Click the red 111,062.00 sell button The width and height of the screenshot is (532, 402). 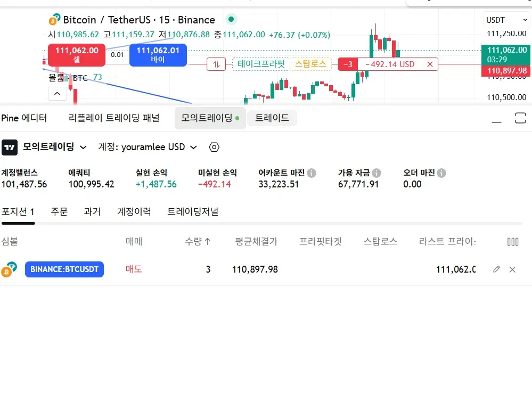[77, 55]
